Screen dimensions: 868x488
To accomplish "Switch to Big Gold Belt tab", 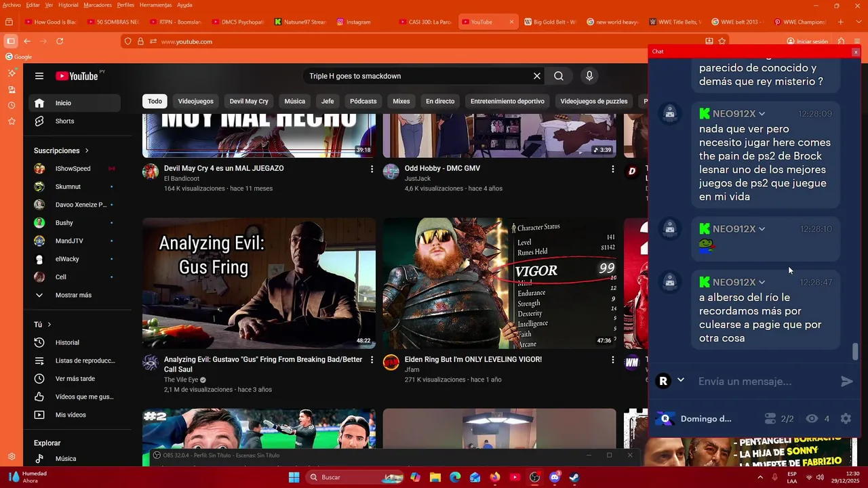I will 549,22.
